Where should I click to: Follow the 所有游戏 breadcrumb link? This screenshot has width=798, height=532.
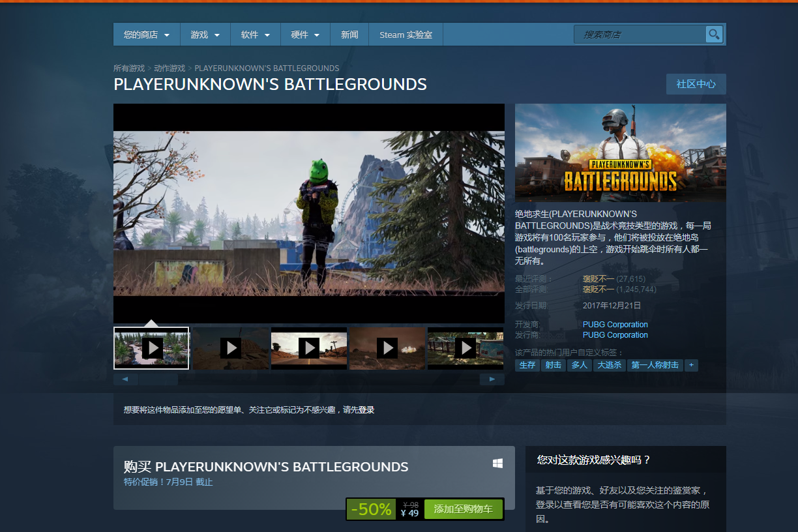click(x=129, y=68)
